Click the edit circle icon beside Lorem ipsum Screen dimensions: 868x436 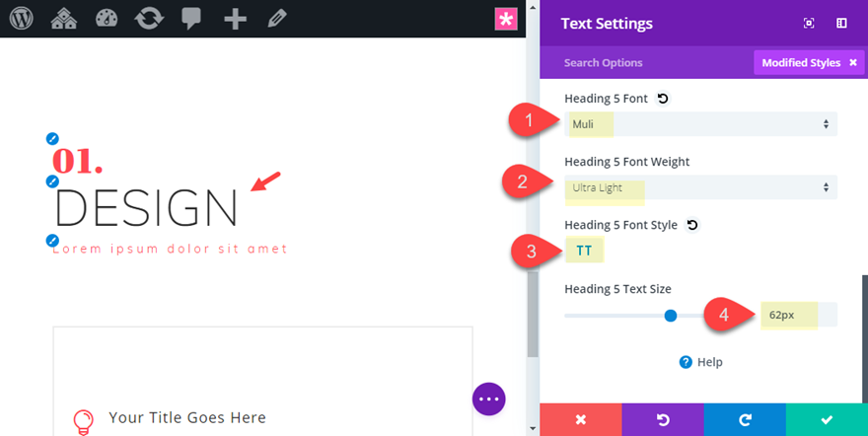tap(52, 240)
